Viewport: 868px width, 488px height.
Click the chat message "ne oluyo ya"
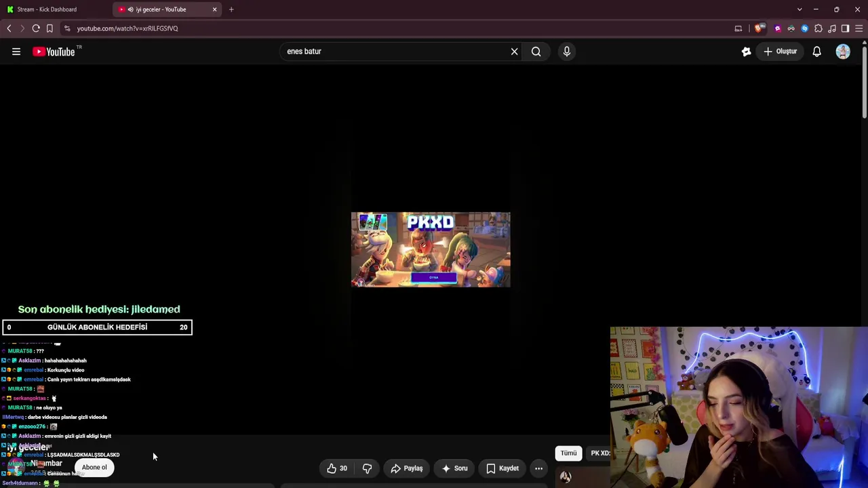[x=49, y=407]
